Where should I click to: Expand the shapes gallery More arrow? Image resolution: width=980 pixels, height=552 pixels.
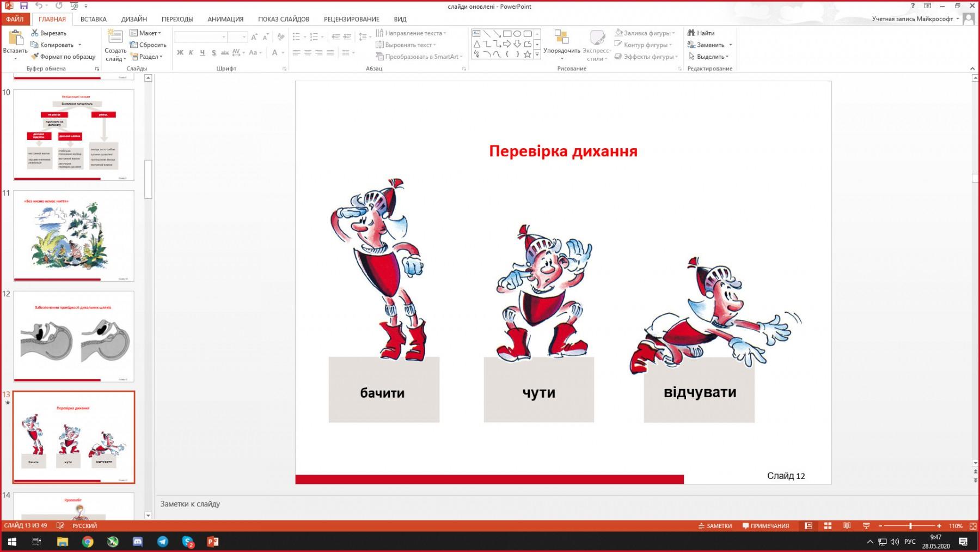pos(537,54)
